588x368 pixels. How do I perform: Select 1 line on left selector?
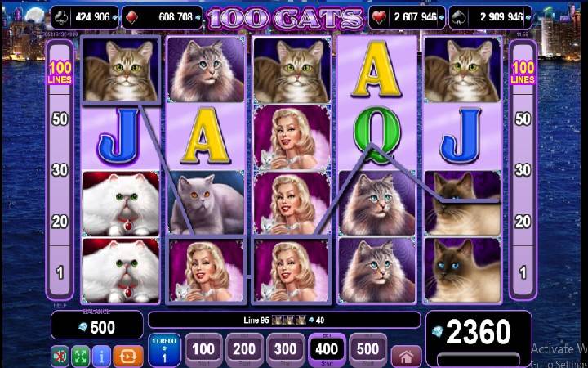click(x=60, y=273)
